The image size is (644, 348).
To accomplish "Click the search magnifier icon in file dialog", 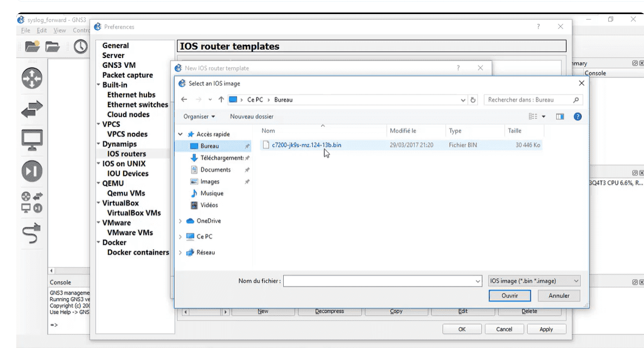I will tap(576, 100).
